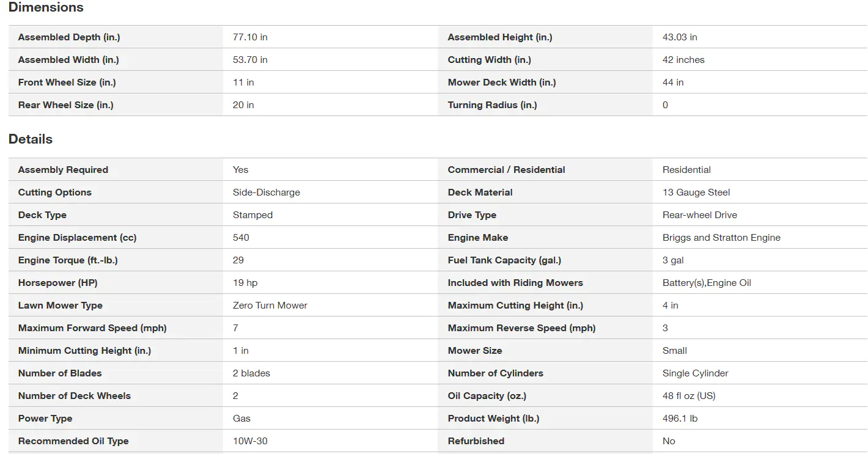Click the Turning Radius label
The height and width of the screenshot is (454, 868).
[492, 105]
